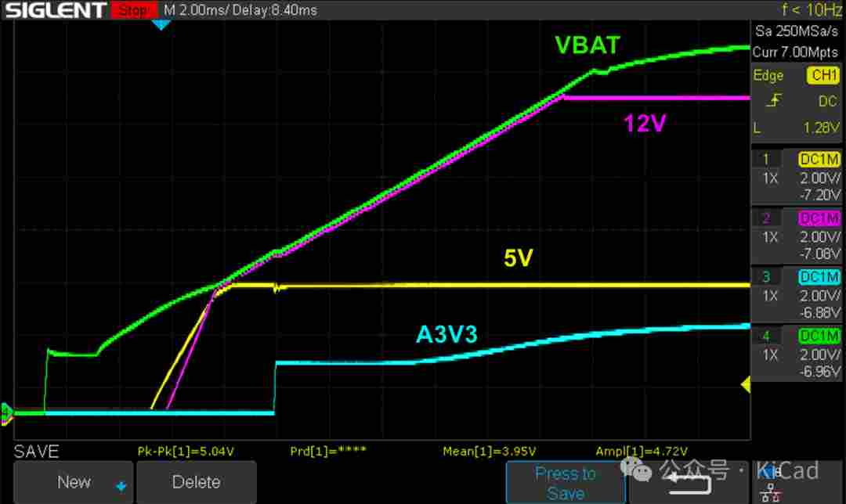Click the network LAN status icon
846x504 pixels.
tap(771, 493)
